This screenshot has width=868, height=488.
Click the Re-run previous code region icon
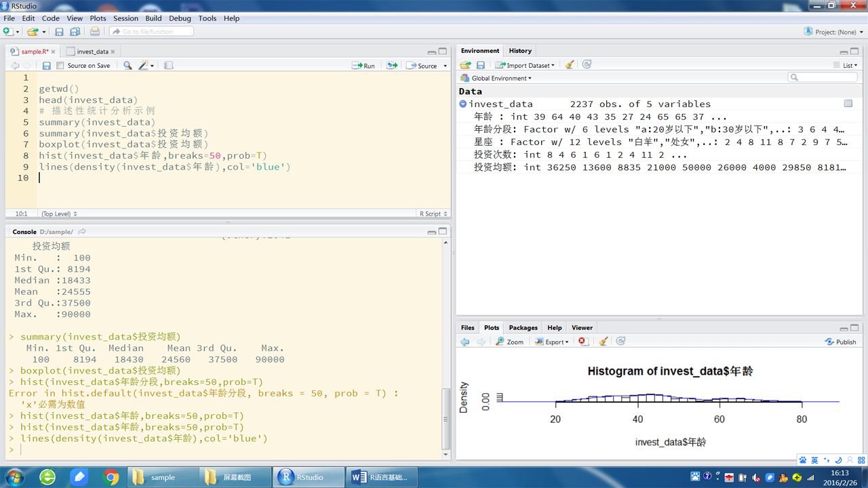pos(392,66)
